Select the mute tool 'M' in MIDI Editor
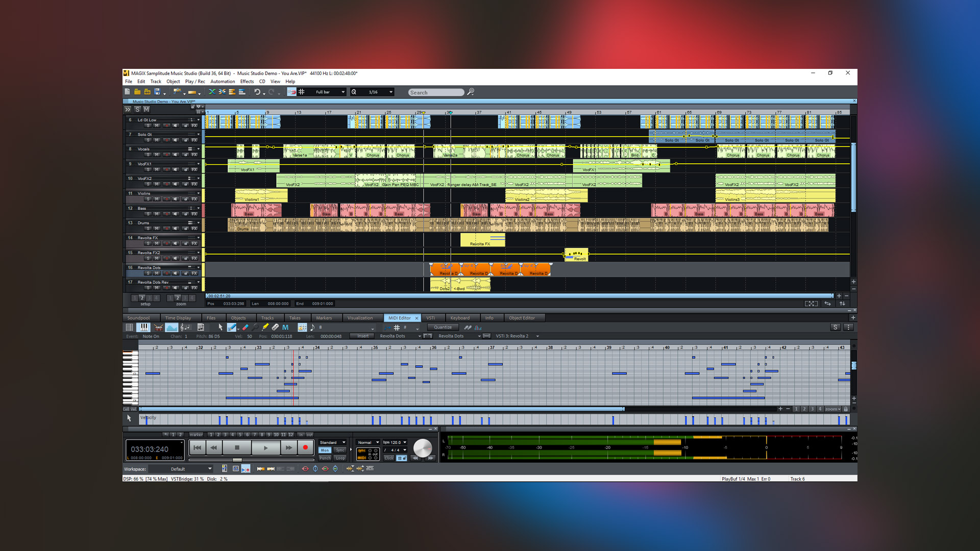Viewport: 980px width, 551px height. 285,328
